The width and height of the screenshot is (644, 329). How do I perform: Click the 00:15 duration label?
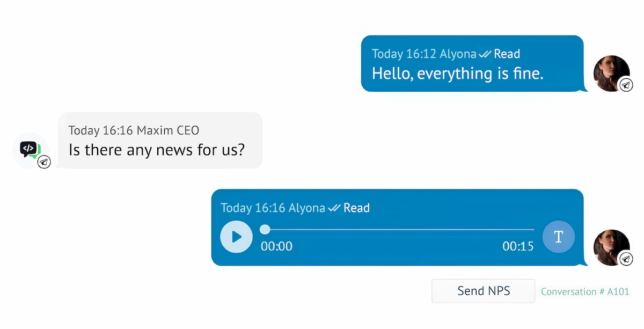(x=518, y=246)
